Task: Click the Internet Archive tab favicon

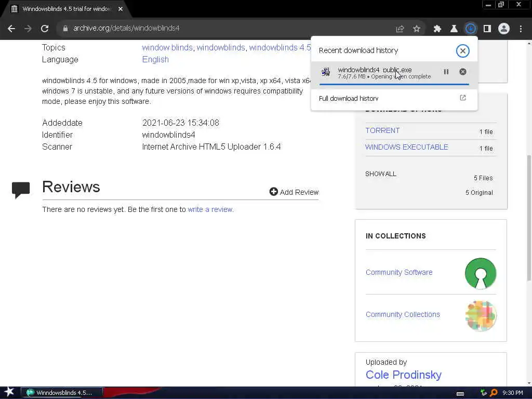Action: pyautogui.click(x=14, y=9)
